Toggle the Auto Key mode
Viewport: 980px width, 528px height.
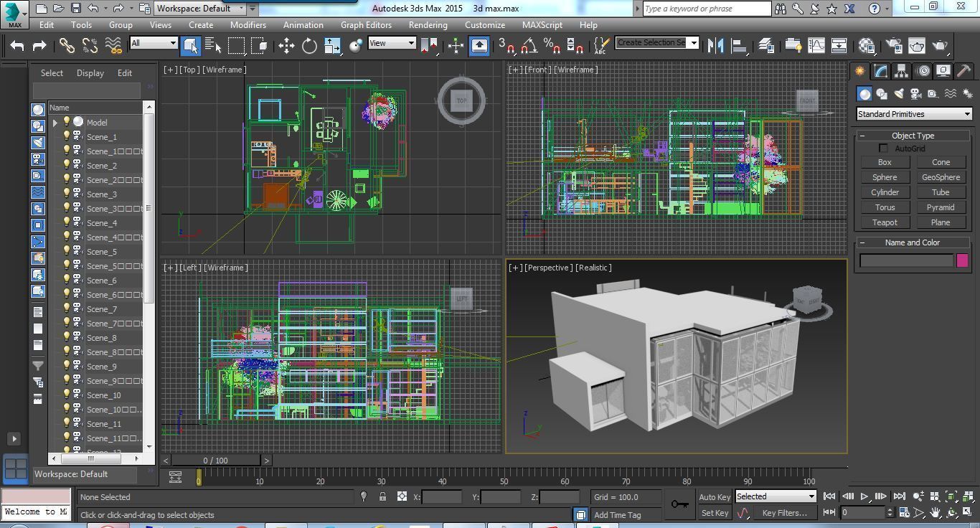click(714, 496)
